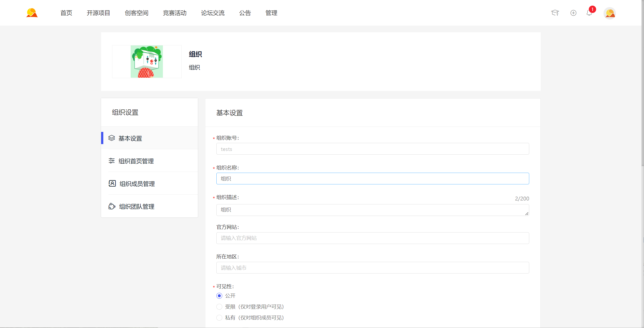
Task: Open the 创客空间 nav item
Action: (137, 13)
